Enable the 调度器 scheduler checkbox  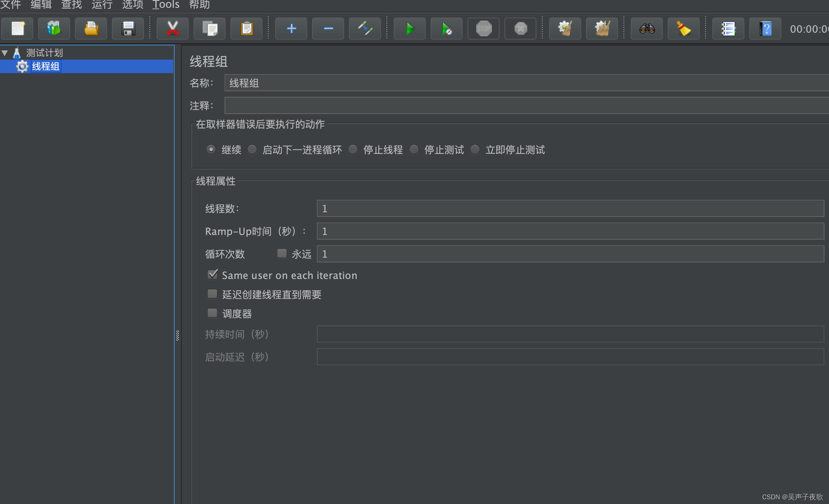[213, 313]
